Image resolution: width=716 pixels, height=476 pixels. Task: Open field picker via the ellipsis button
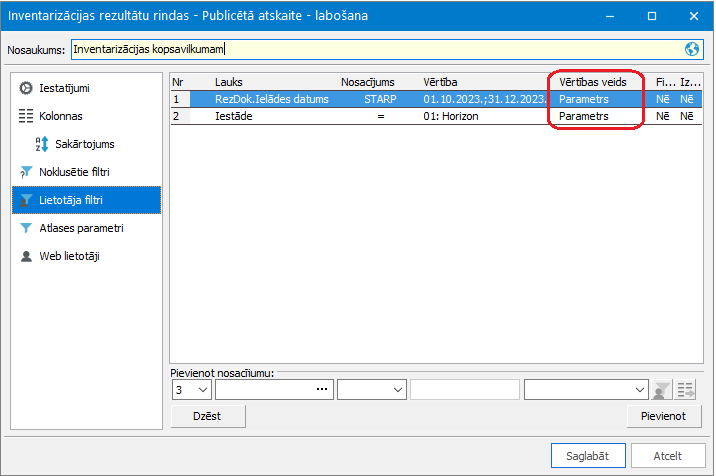[x=321, y=390]
